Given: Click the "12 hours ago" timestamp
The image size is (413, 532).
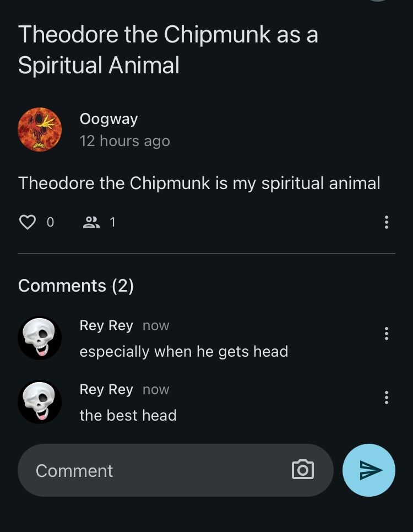Looking at the screenshot, I should [124, 141].
